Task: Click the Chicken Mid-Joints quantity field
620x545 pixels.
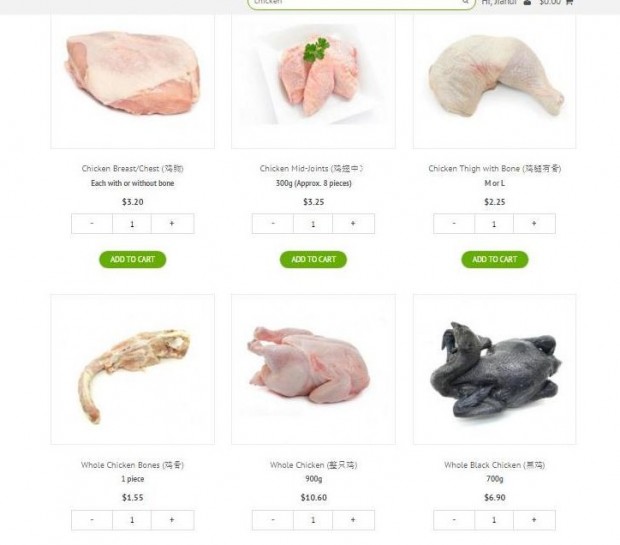Action: (x=313, y=224)
